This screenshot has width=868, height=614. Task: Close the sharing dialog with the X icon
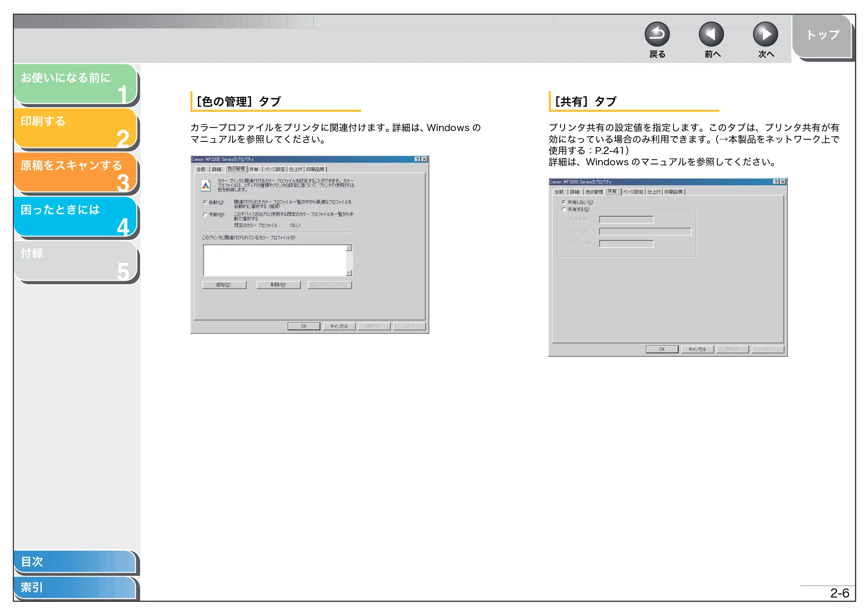(783, 182)
